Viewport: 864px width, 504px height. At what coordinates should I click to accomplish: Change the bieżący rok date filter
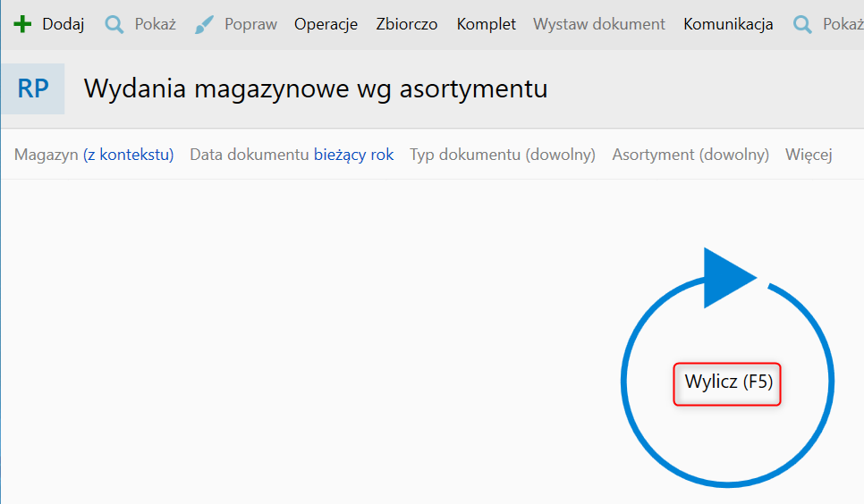point(353,155)
